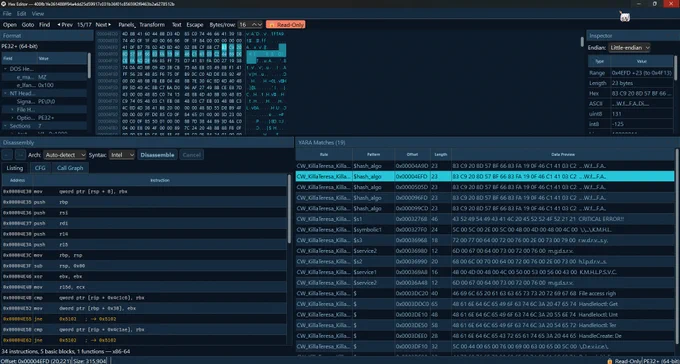
Task: Sort YARA matches by Pattern column
Action: 373,154
